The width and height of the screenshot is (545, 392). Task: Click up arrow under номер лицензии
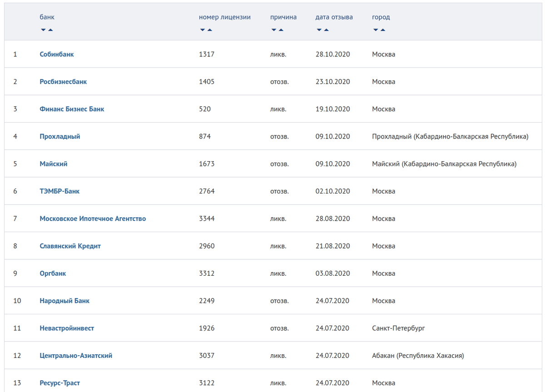click(210, 30)
